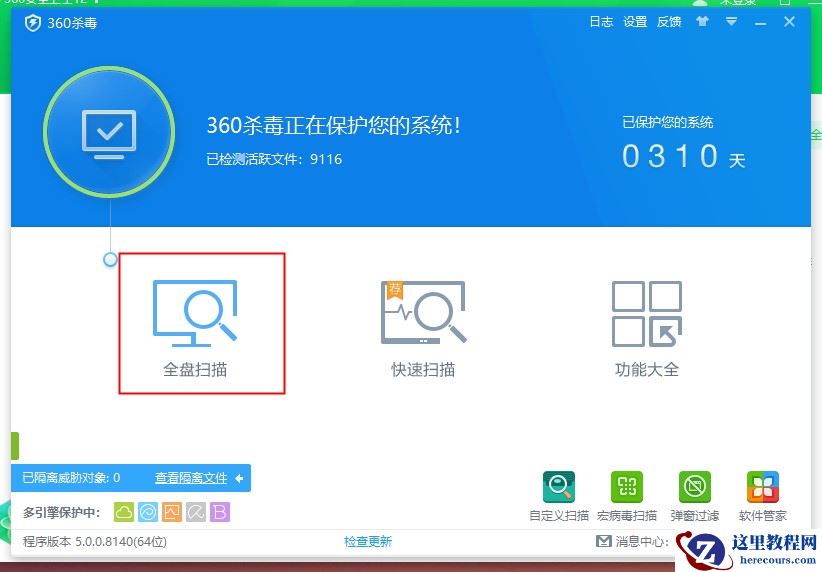Click the orange engine icon
Viewport: 822px width, 572px height.
click(172, 512)
